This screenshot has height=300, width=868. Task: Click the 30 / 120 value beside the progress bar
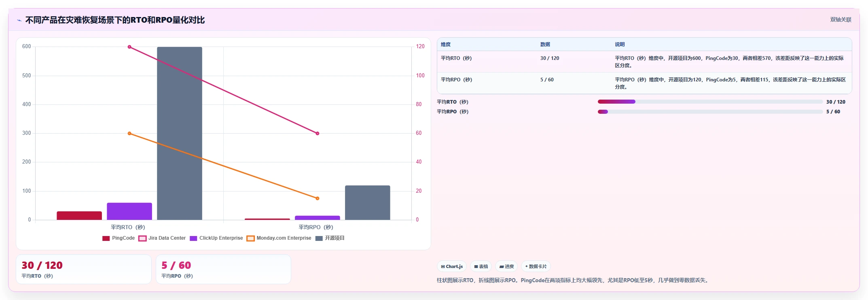point(836,102)
